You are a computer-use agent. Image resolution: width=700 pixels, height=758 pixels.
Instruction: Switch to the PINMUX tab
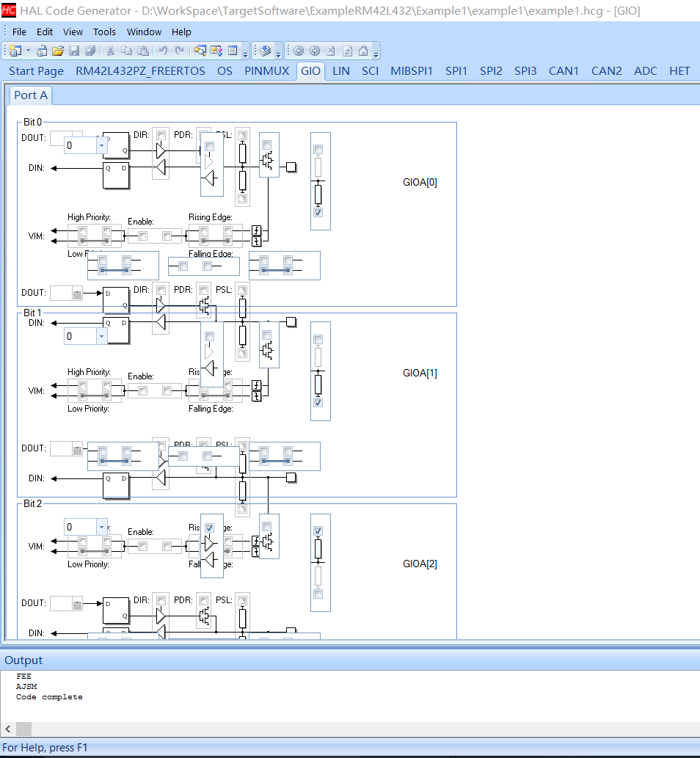(267, 71)
